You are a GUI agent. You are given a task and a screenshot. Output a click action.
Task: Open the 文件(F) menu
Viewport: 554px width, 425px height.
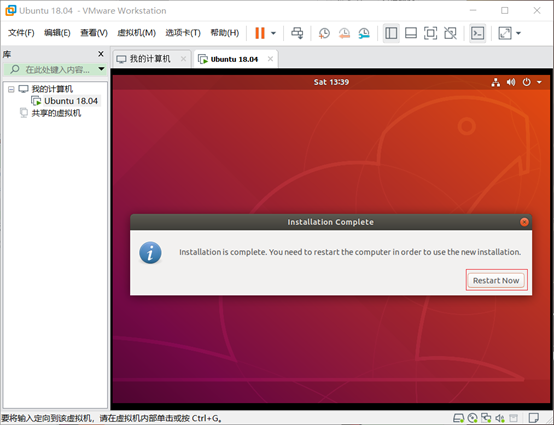(x=21, y=33)
